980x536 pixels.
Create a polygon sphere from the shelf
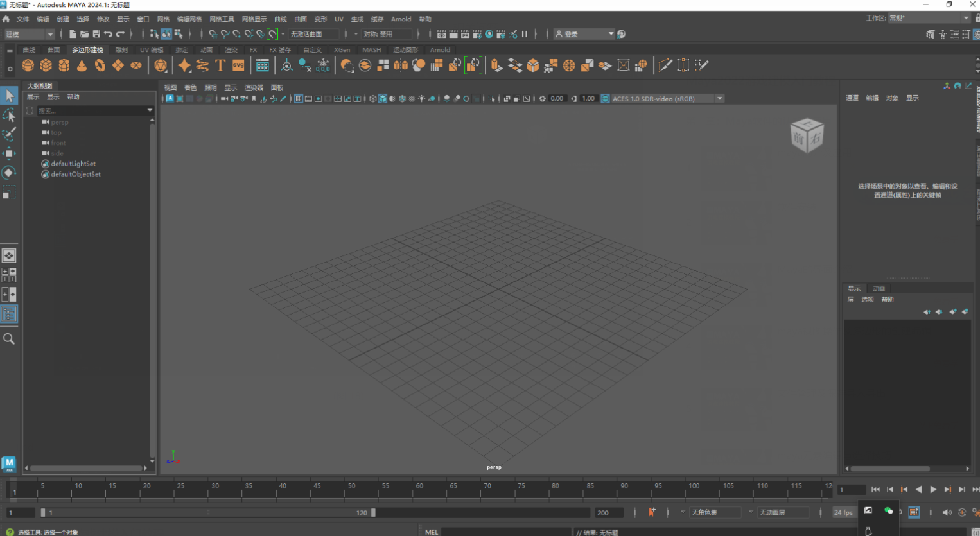(x=28, y=65)
